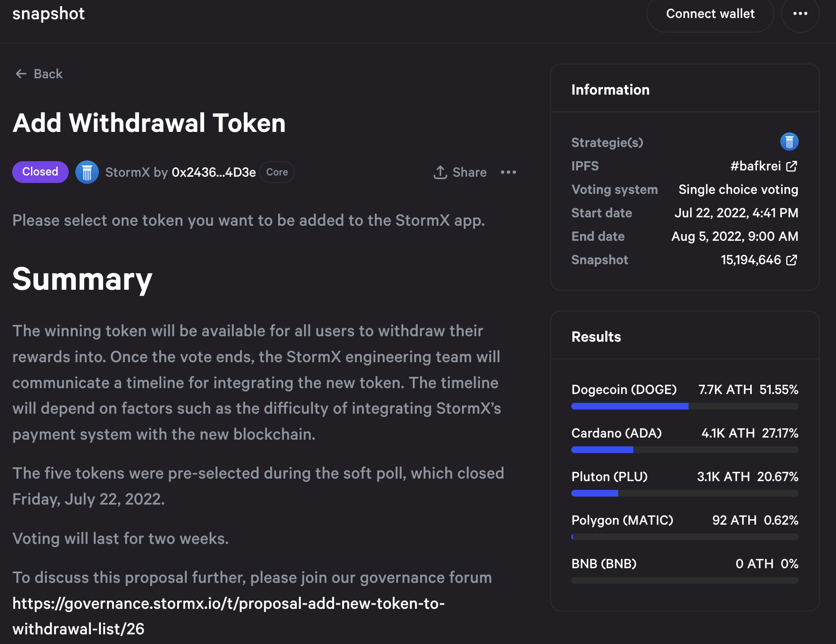Click the 'Please select one token' description
This screenshot has height=644, width=836.
(249, 221)
